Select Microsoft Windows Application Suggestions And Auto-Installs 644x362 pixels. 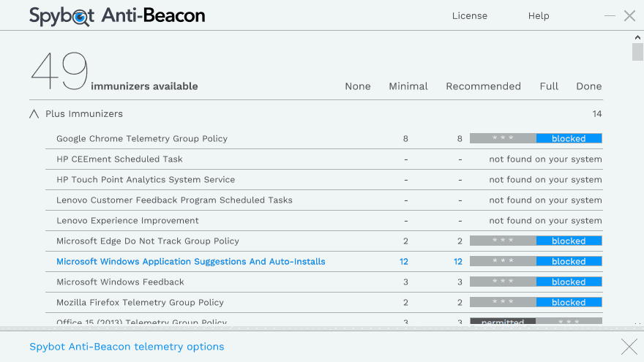190,261
